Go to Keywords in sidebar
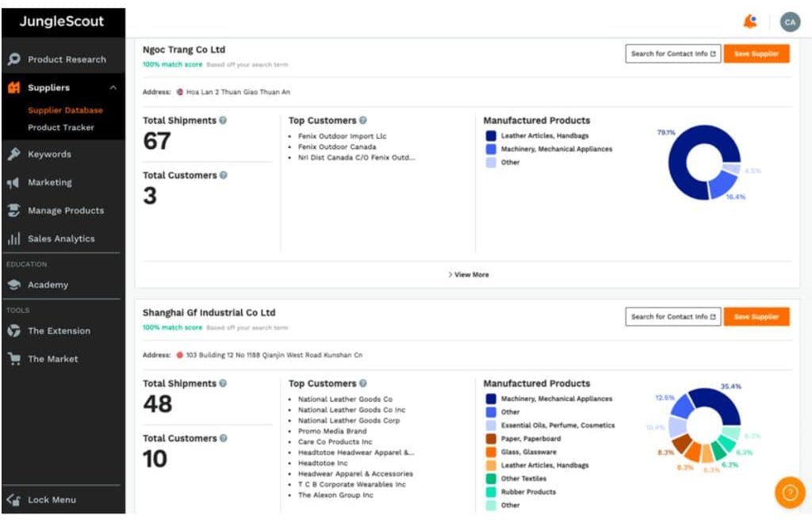 pos(63,154)
